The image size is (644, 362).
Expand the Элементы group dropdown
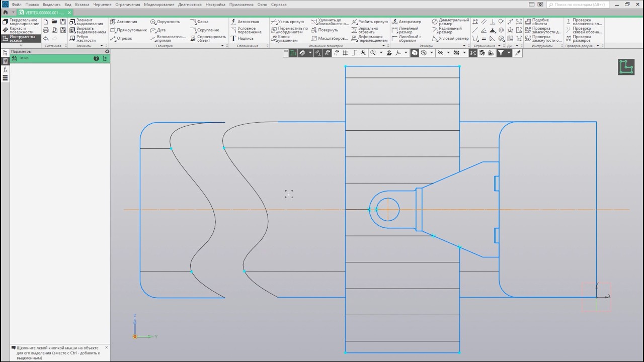[102, 46]
